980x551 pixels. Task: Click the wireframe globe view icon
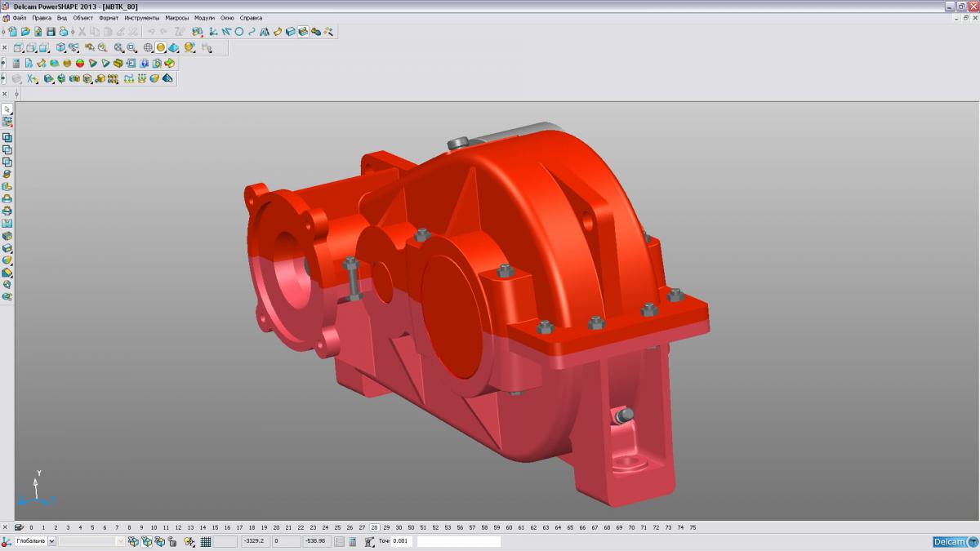coord(148,48)
